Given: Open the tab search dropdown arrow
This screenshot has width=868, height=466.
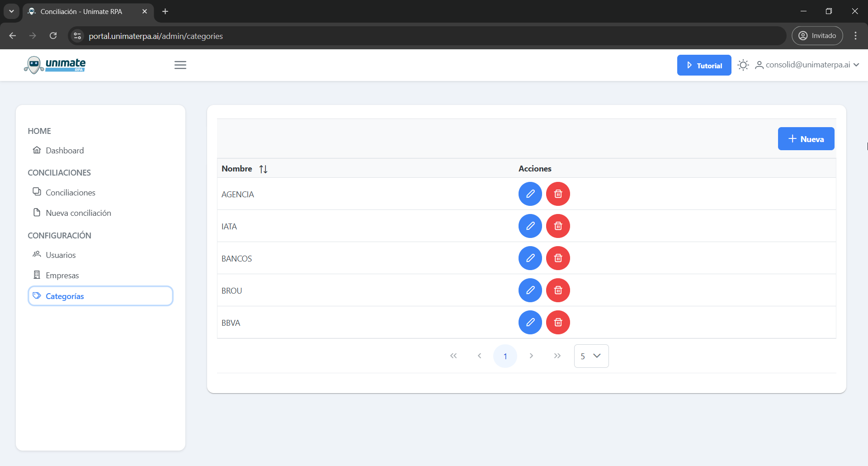Looking at the screenshot, I should (11, 11).
